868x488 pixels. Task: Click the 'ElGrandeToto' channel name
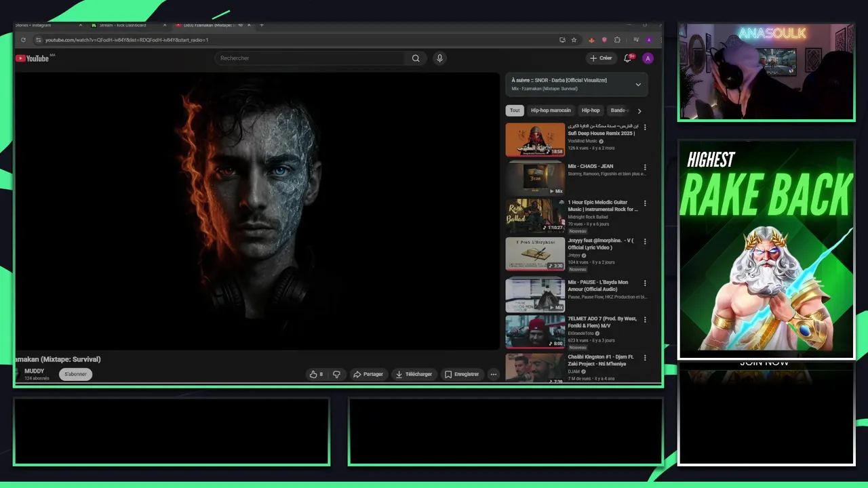582,333
